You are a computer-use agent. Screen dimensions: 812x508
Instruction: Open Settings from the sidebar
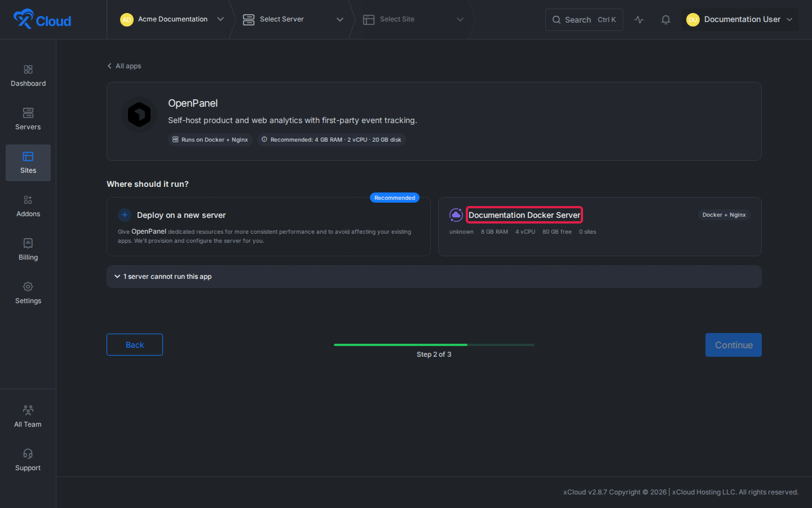click(x=28, y=293)
